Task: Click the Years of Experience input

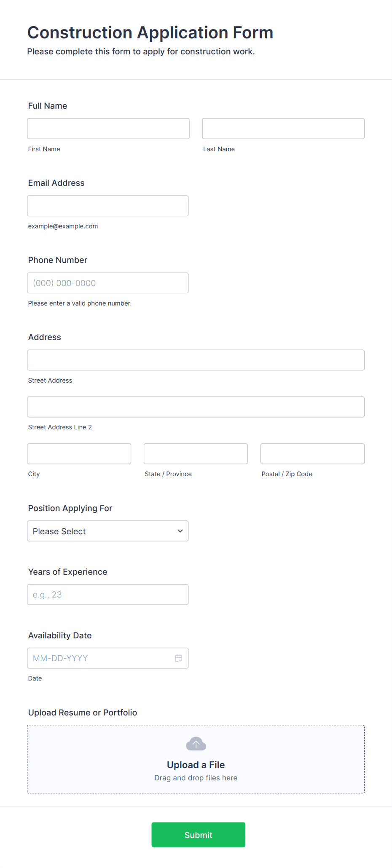Action: tap(107, 594)
